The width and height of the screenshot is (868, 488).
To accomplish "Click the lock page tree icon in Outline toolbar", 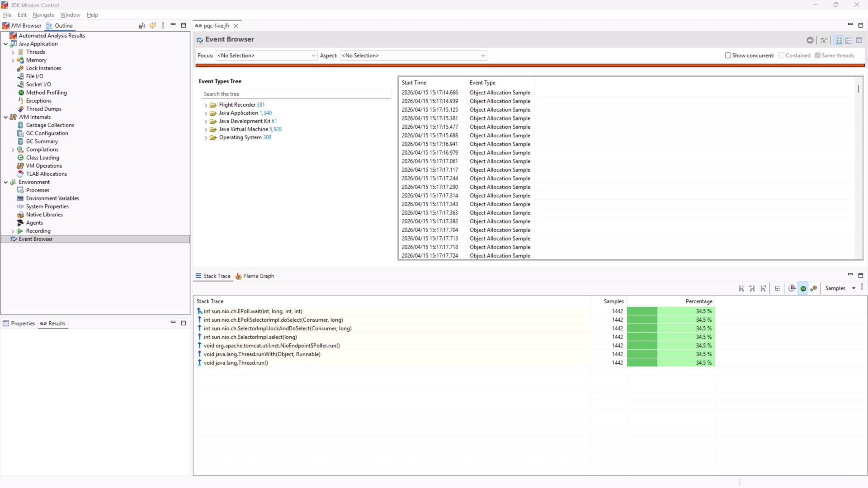I will click(x=142, y=26).
